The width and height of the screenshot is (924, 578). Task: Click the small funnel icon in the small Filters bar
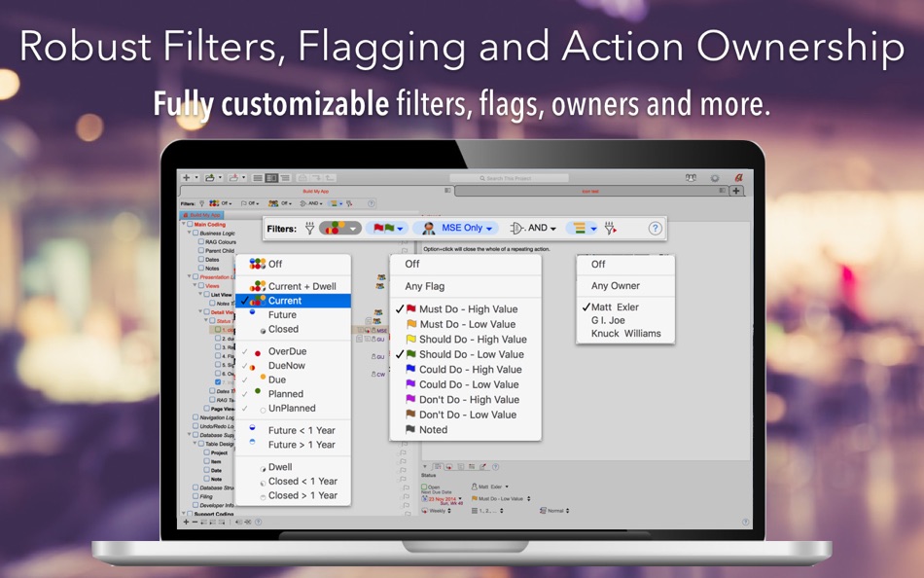201,203
